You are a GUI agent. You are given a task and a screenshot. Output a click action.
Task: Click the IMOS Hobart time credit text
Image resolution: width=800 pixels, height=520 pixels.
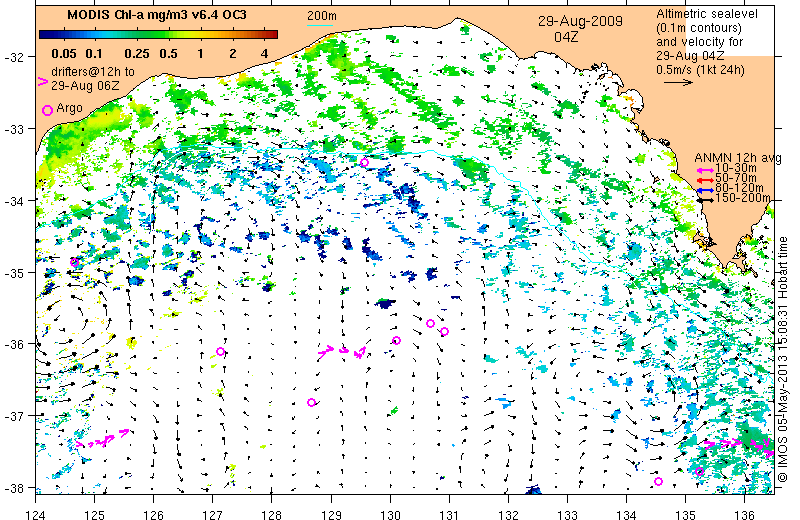pyautogui.click(x=783, y=359)
